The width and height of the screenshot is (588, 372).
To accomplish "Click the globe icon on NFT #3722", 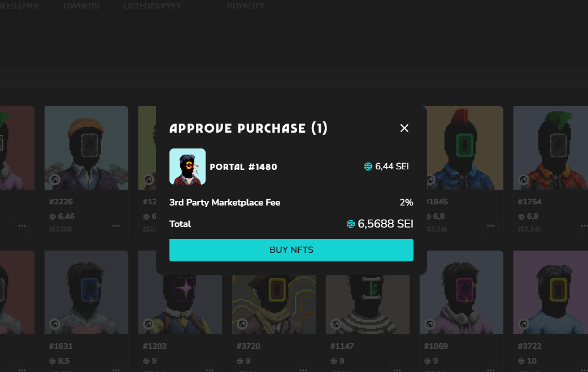I will (x=524, y=324).
